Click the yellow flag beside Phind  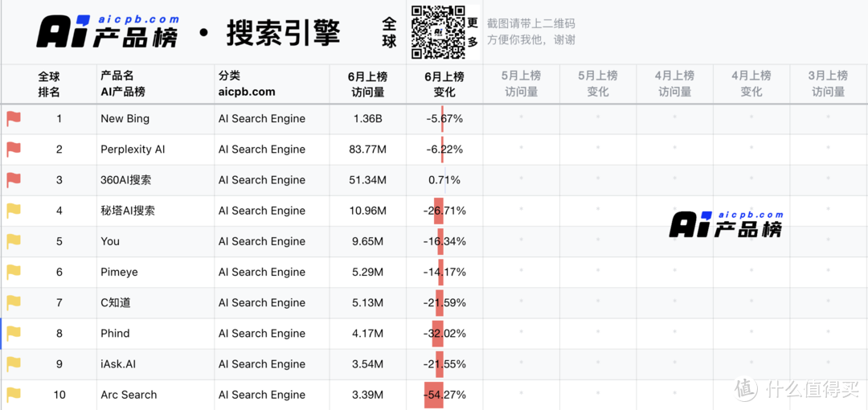coord(14,333)
